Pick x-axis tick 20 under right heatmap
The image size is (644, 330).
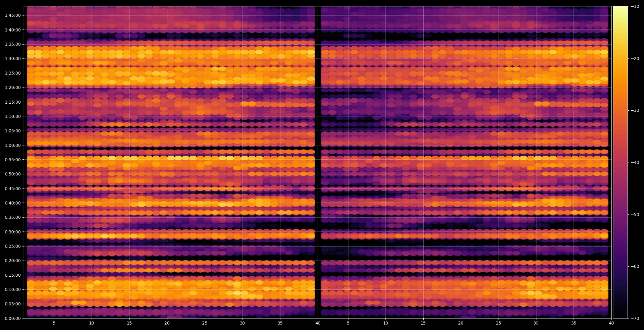[x=461, y=323]
